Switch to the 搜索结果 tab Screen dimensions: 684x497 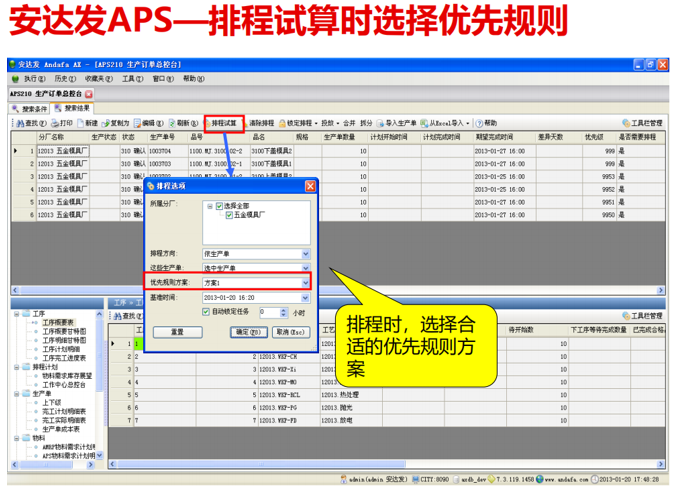(72, 108)
